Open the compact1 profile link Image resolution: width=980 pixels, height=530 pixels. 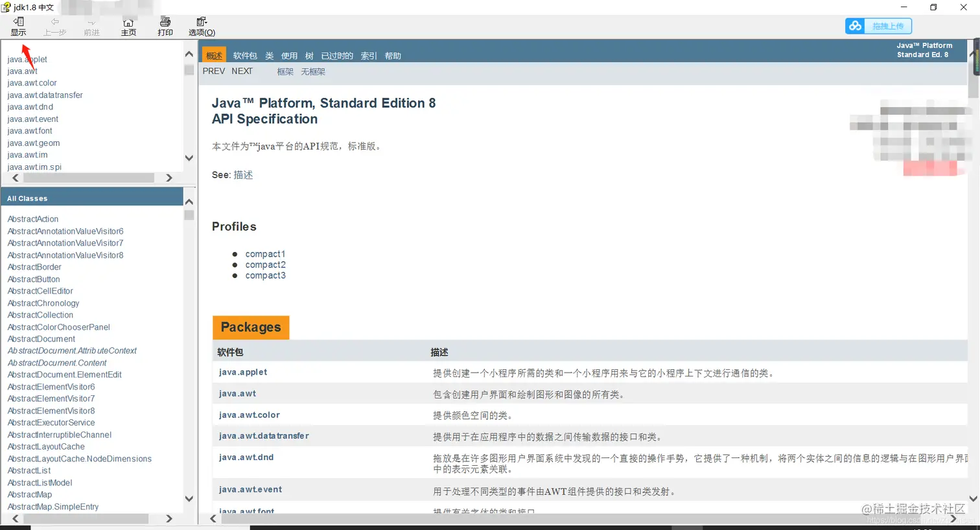click(265, 254)
